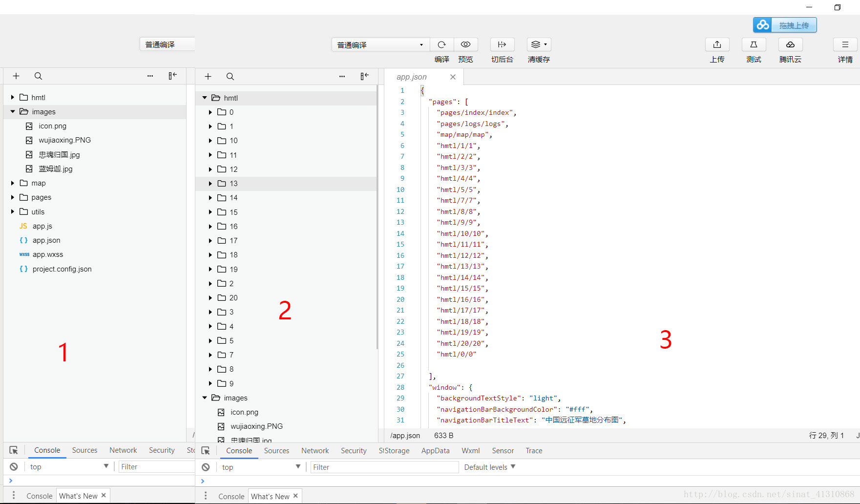The image size is (860, 504).
Task: Open app.js in panel 1
Action: pyautogui.click(x=42, y=226)
